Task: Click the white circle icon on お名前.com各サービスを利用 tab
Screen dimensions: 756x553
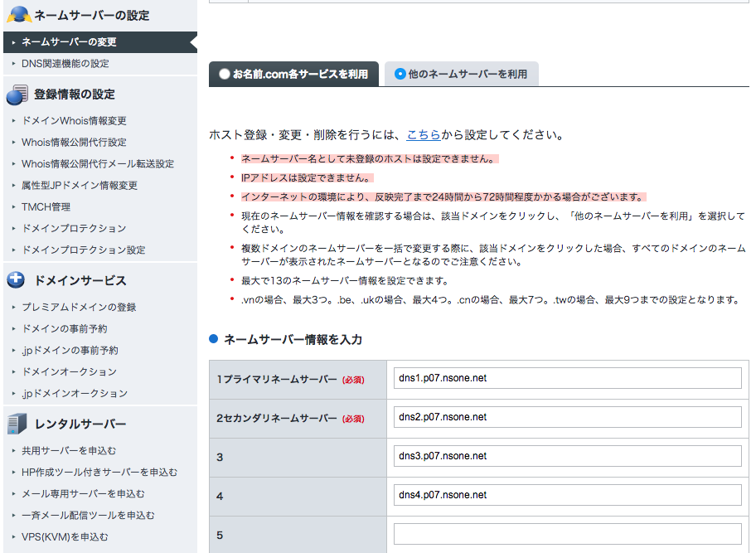Action: click(x=223, y=73)
